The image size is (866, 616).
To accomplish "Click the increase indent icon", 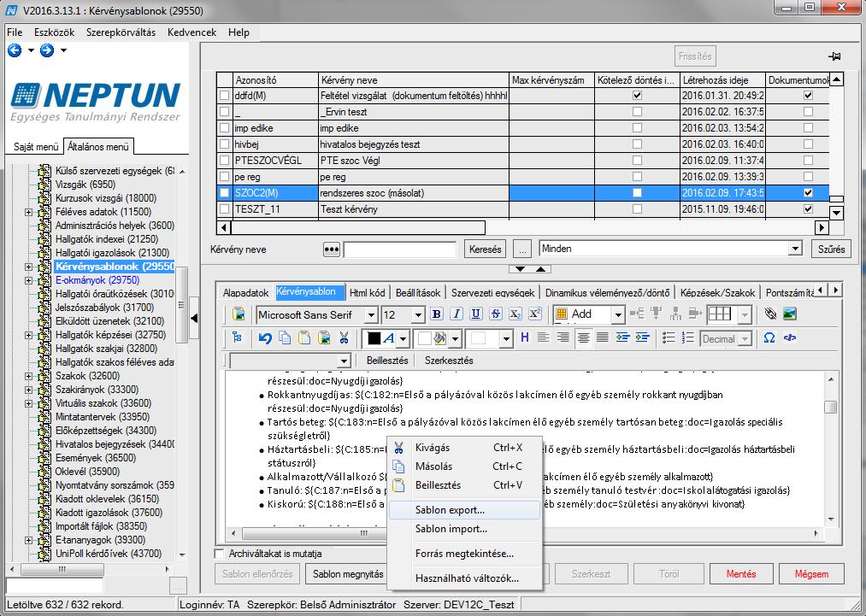I will coord(642,337).
